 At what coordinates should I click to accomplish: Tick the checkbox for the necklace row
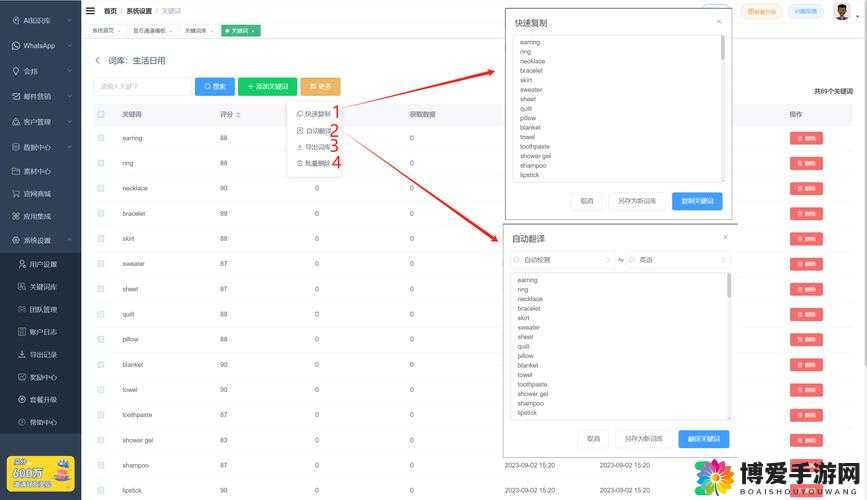[x=101, y=188]
